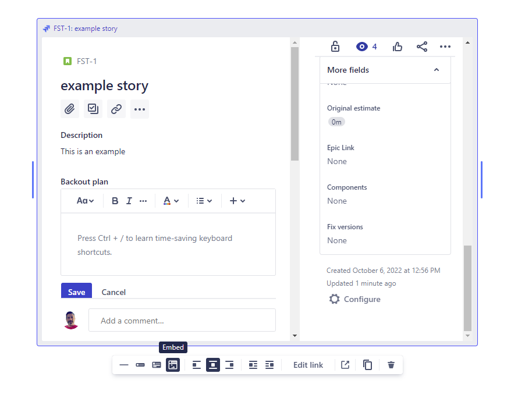Screen dimensions: 532x398
Task: Align embed left
Action: [197, 365]
